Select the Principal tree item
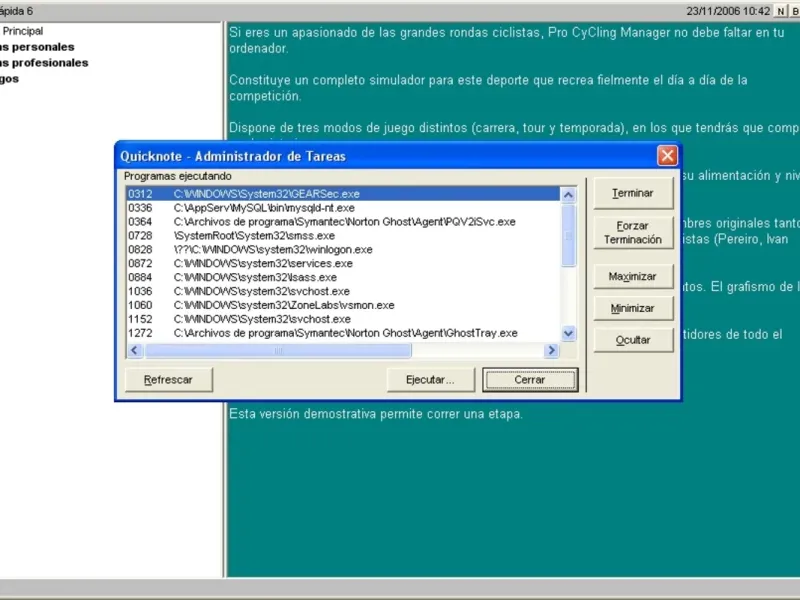 [22, 31]
